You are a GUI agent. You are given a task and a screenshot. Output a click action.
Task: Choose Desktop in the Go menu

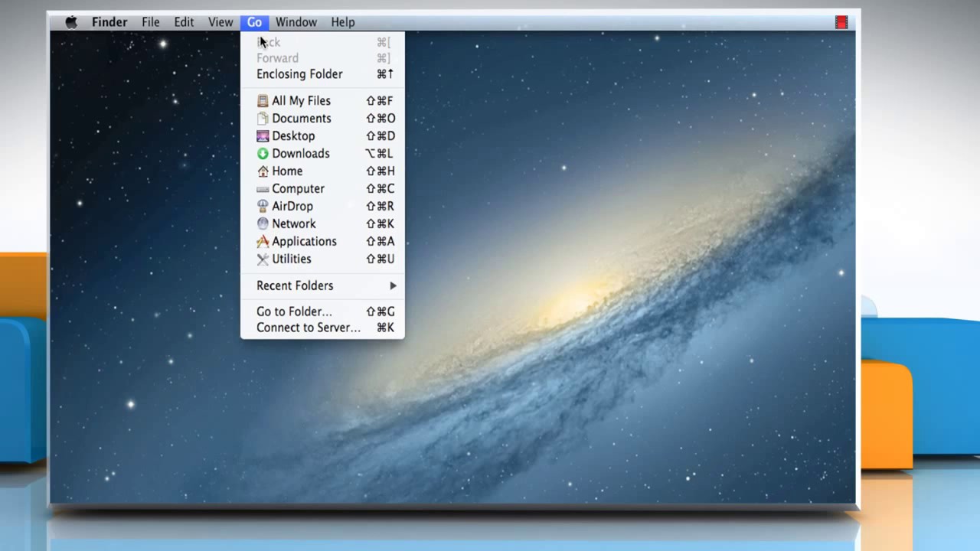(322, 136)
